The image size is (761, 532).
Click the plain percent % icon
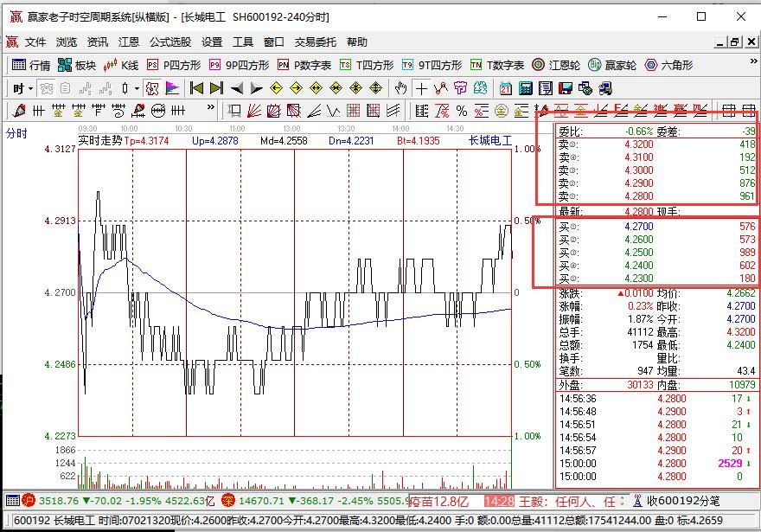pos(462,111)
